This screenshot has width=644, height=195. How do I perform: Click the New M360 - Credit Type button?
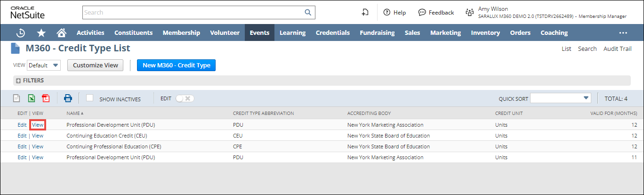click(176, 65)
